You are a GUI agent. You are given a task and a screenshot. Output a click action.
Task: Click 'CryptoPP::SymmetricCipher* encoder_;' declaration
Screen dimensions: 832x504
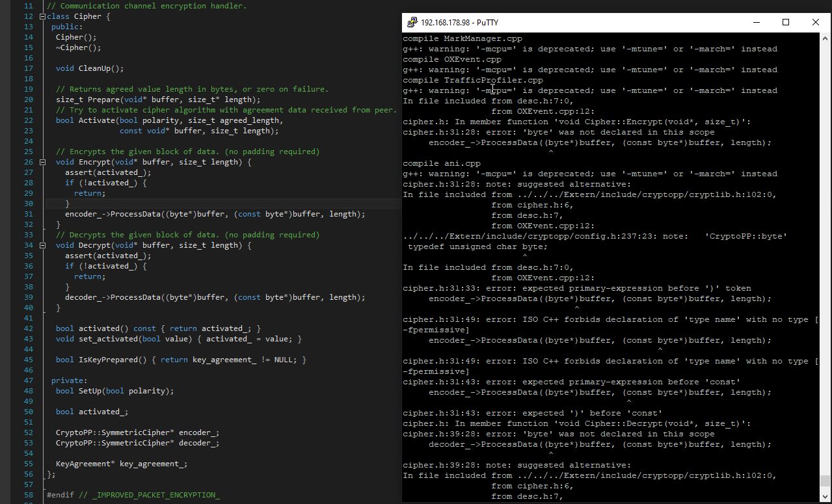[x=138, y=432]
